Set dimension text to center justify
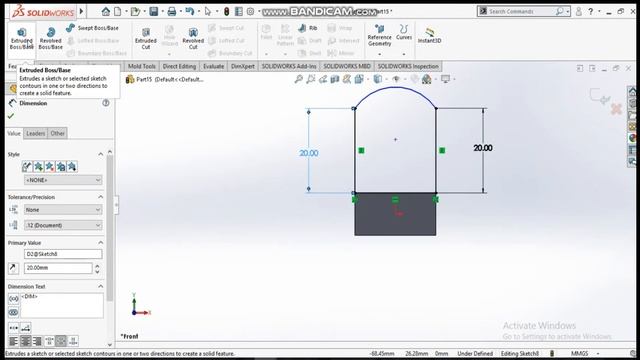640x360 pixels. (25, 341)
